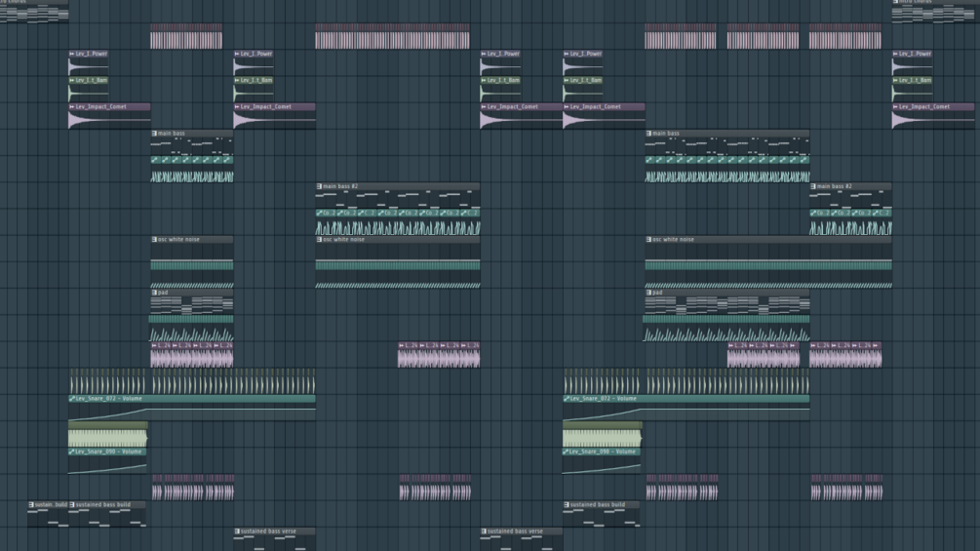
Task: Select the first green 'Lev_I..t_Bam' clip
Action: [x=89, y=90]
